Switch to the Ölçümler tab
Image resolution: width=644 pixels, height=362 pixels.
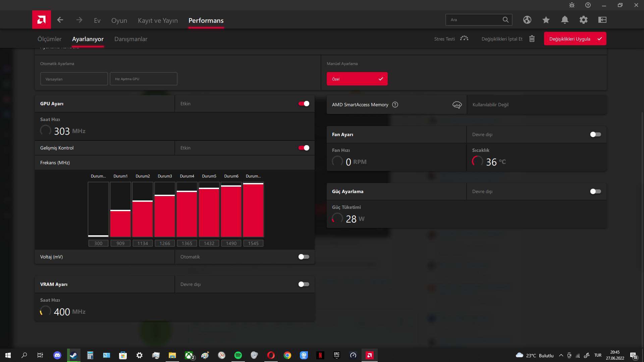[x=49, y=39]
